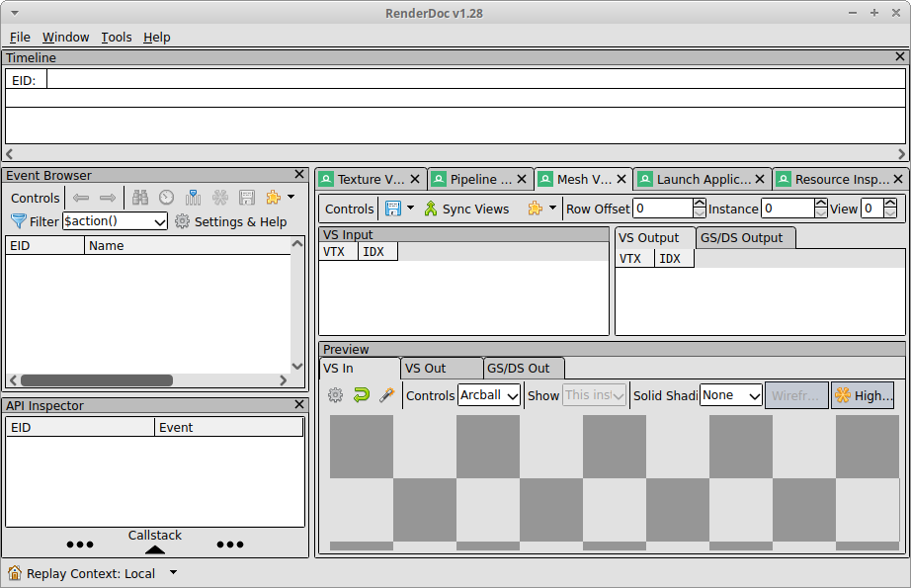
Task: Click the Replay Context house icon
Action: [15, 573]
